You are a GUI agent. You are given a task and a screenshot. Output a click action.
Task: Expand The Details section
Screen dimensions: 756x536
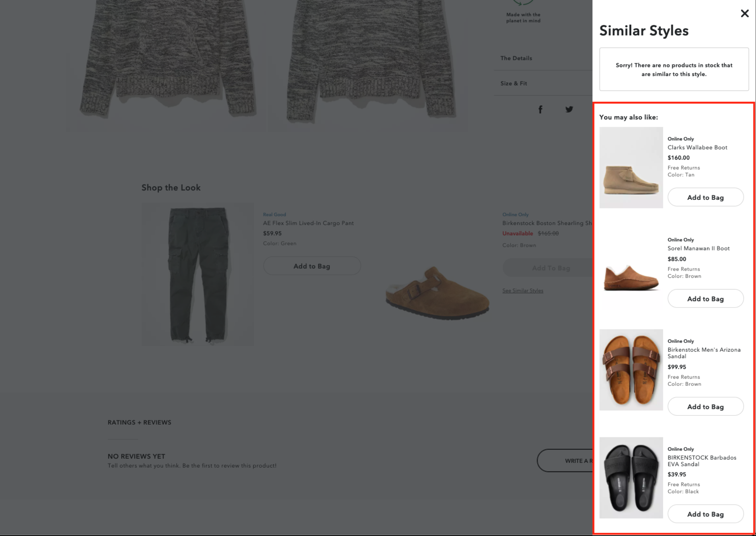516,58
